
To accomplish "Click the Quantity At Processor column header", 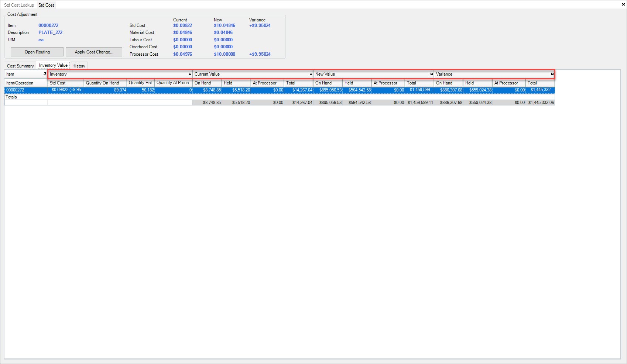I will pyautogui.click(x=173, y=83).
